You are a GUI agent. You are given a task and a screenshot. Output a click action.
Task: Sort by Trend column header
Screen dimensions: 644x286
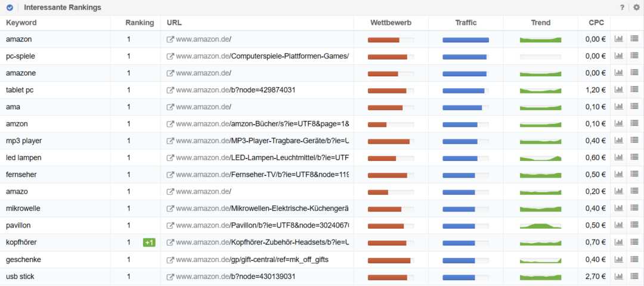click(x=540, y=23)
